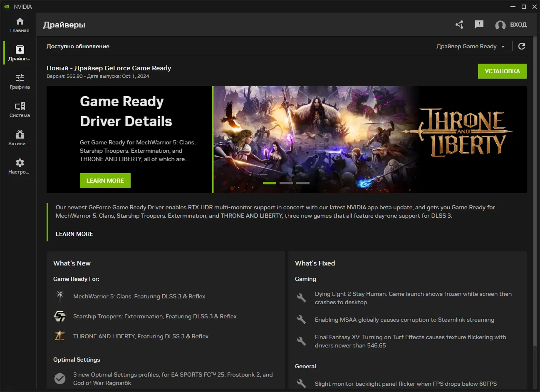
Task: Click the MechWarrior 5: Clans game entry
Action: (x=139, y=296)
